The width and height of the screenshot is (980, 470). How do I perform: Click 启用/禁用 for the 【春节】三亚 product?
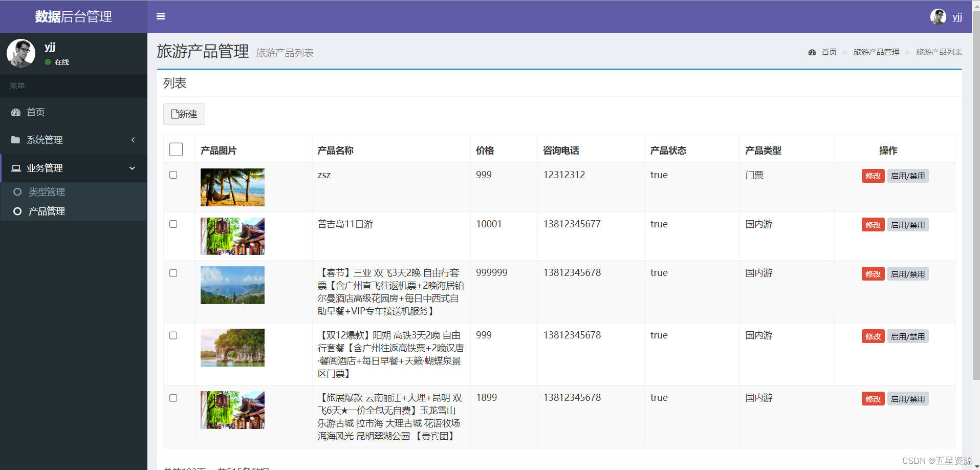point(908,274)
